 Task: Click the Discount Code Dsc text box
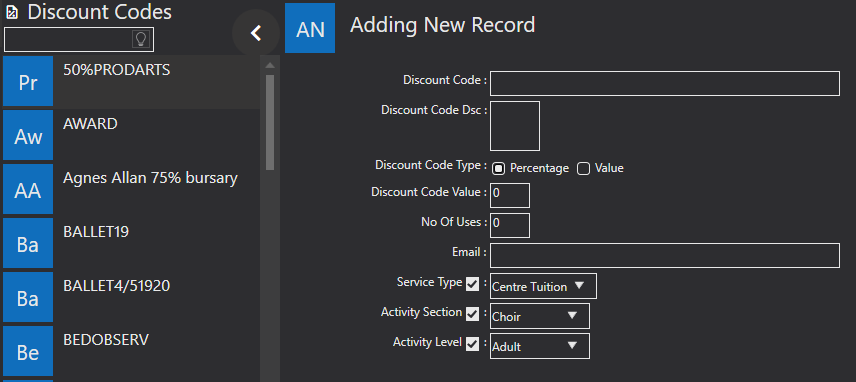(515, 126)
